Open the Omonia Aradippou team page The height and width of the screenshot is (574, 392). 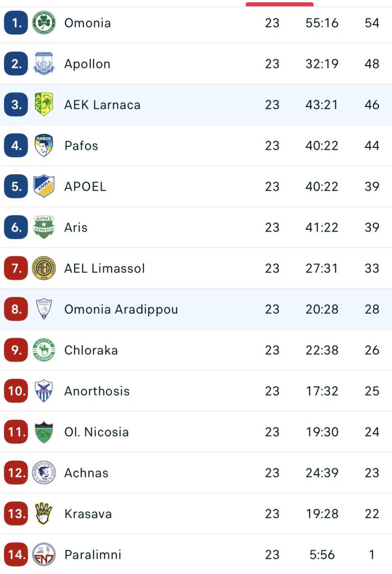click(121, 309)
